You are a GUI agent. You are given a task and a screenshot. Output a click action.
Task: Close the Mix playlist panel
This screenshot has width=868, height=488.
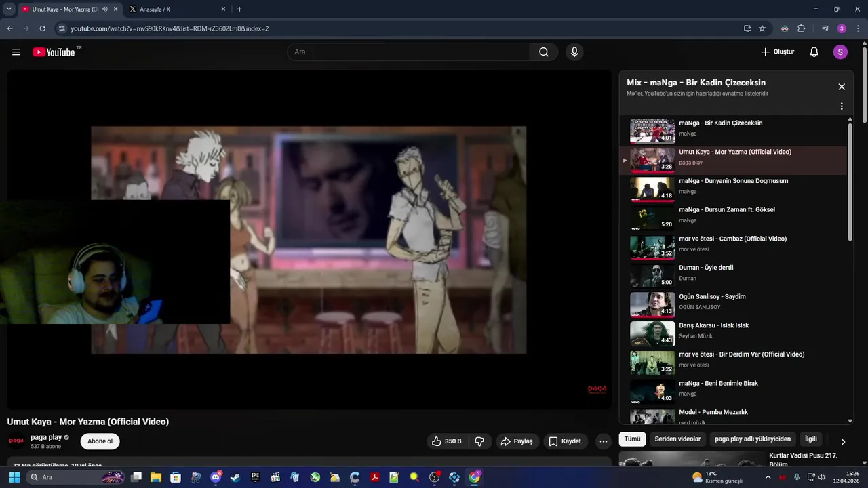pos(842,87)
